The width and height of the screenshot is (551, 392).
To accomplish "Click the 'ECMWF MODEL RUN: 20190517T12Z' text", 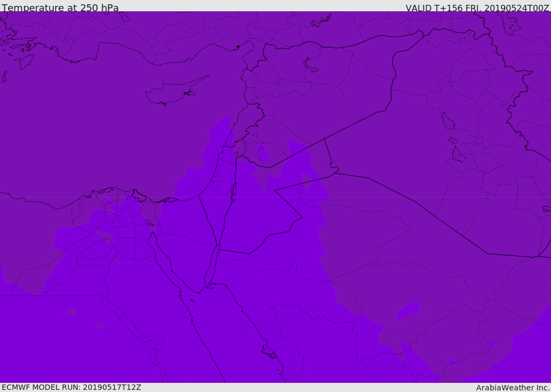I will coord(72,387).
